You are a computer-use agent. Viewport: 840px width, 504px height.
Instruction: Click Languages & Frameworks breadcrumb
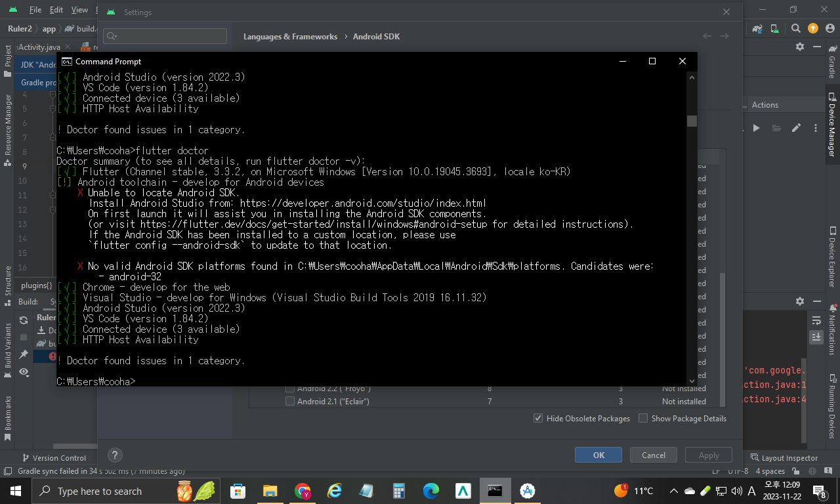[291, 37]
